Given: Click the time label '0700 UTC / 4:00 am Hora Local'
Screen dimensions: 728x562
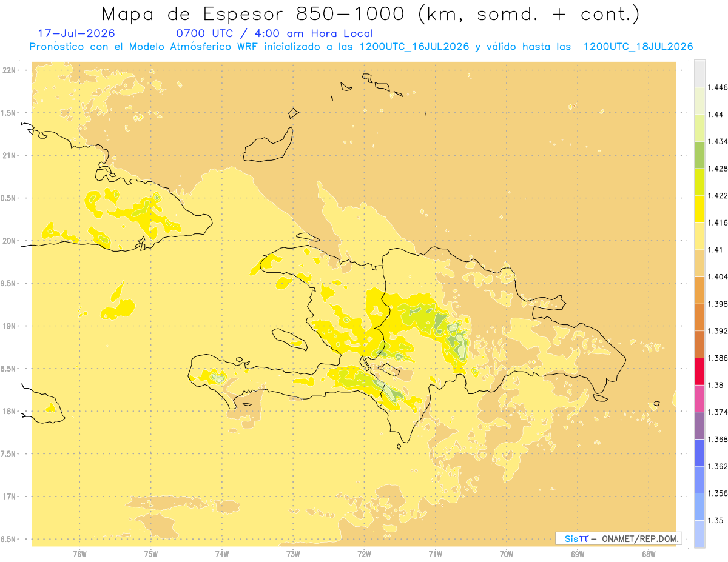Looking at the screenshot, I should tap(275, 33).
